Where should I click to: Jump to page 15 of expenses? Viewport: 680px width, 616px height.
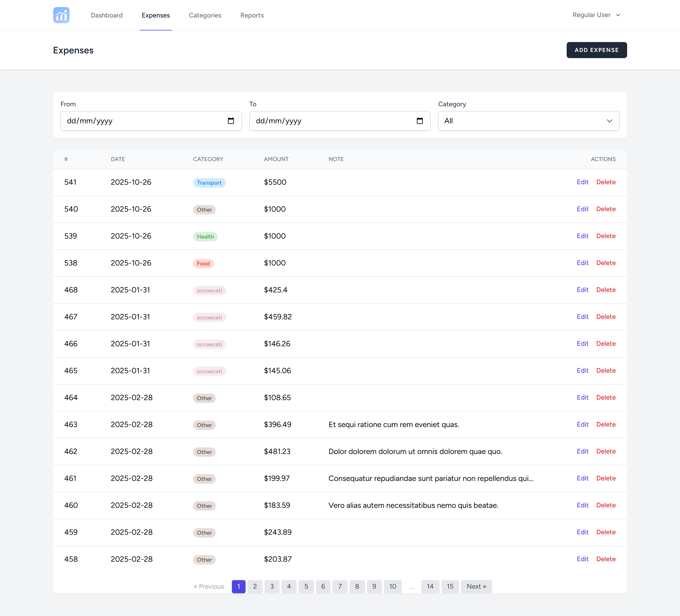click(x=450, y=586)
